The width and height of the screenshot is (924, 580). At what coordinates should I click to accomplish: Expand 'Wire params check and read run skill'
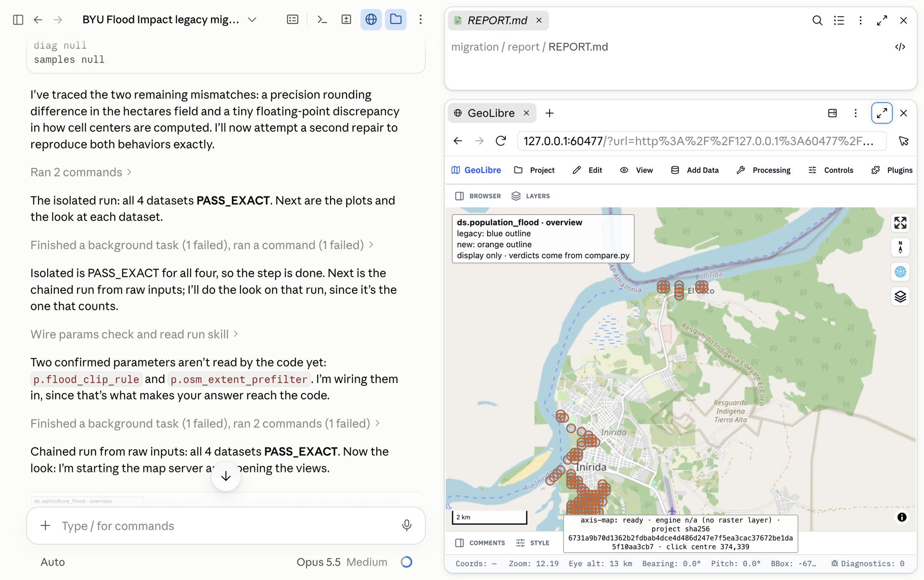[134, 334]
